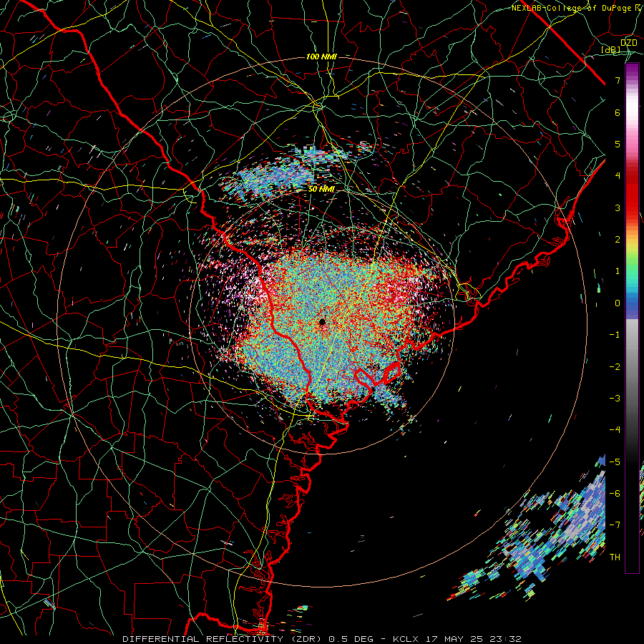Image resolution: width=644 pixels, height=644 pixels.
Task: Click the "-5" value on the dB scale
Action: click(x=615, y=462)
